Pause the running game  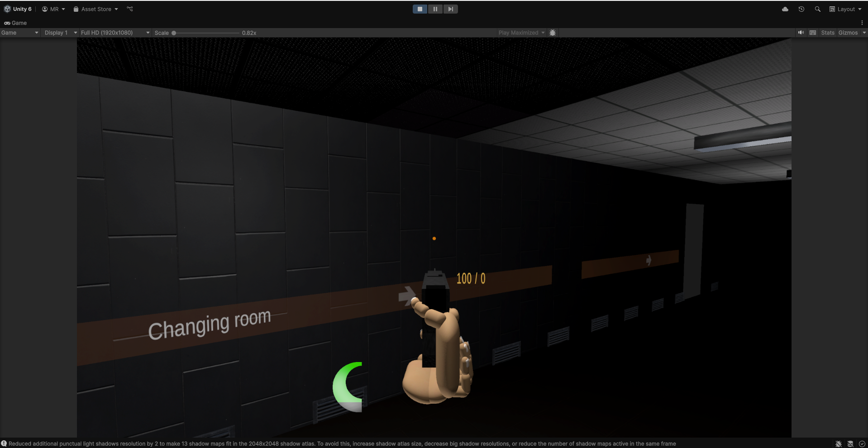tap(435, 9)
